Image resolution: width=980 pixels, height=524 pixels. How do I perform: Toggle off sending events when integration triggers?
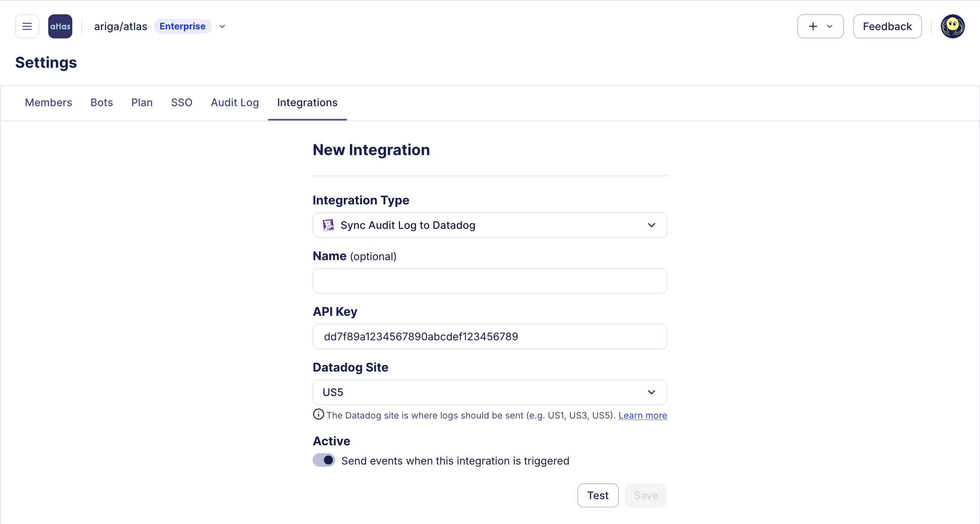click(324, 460)
